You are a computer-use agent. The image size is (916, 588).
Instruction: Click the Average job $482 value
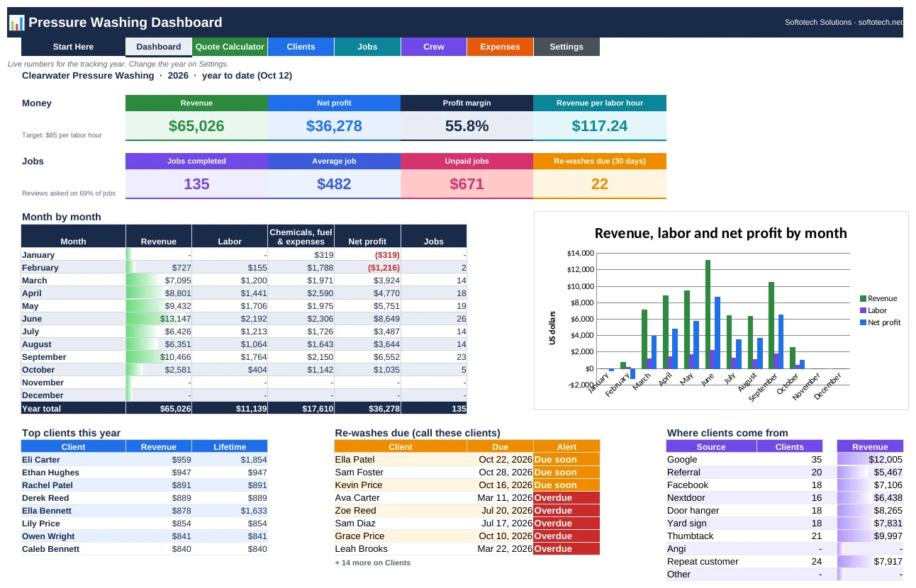(334, 184)
